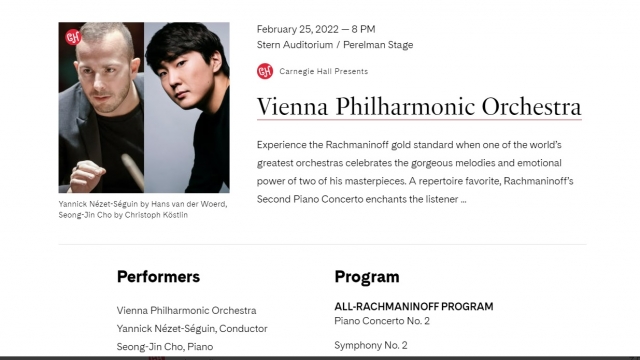Viewport: 640px width, 360px height.
Task: Click the Carnegie Hall logo badge on photo
Action: coord(73,37)
